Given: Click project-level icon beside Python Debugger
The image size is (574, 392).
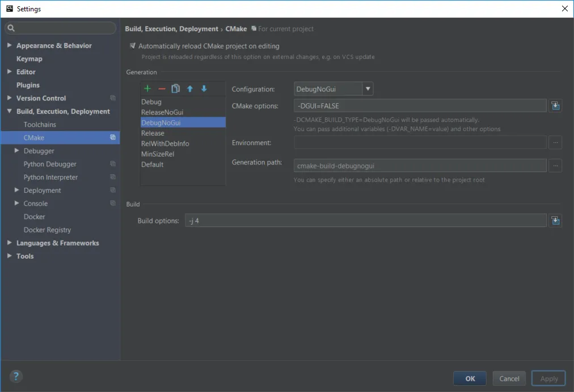Looking at the screenshot, I should pos(113,163).
